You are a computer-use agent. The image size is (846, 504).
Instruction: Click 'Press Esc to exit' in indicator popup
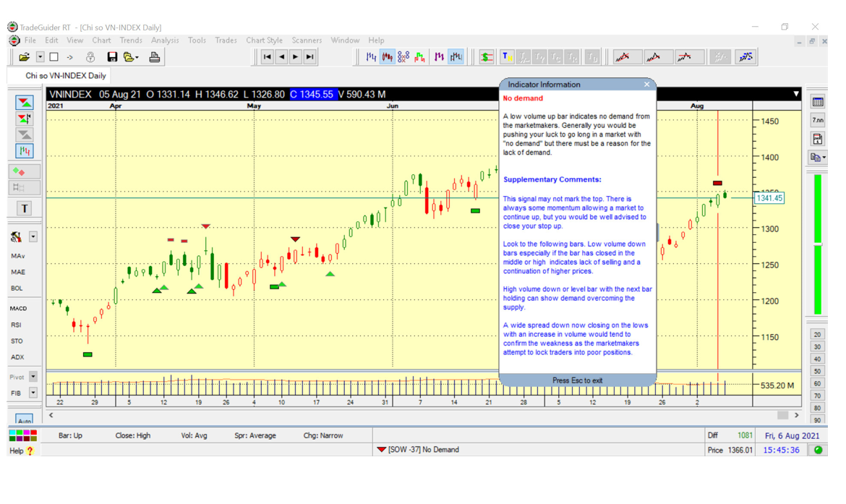point(577,380)
